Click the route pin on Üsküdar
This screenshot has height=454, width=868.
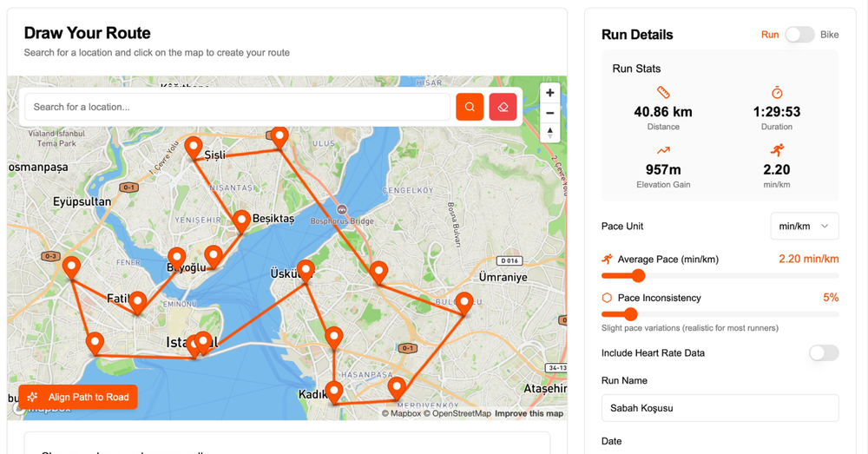[306, 270]
